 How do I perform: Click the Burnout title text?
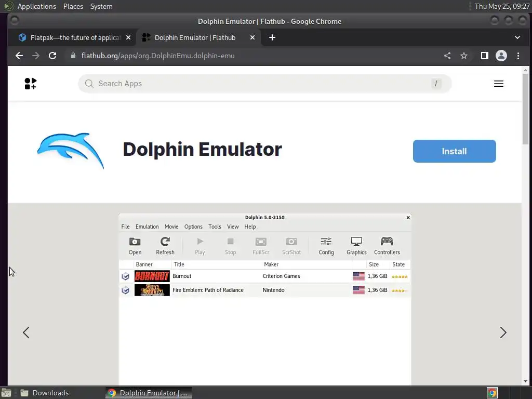pos(182,276)
